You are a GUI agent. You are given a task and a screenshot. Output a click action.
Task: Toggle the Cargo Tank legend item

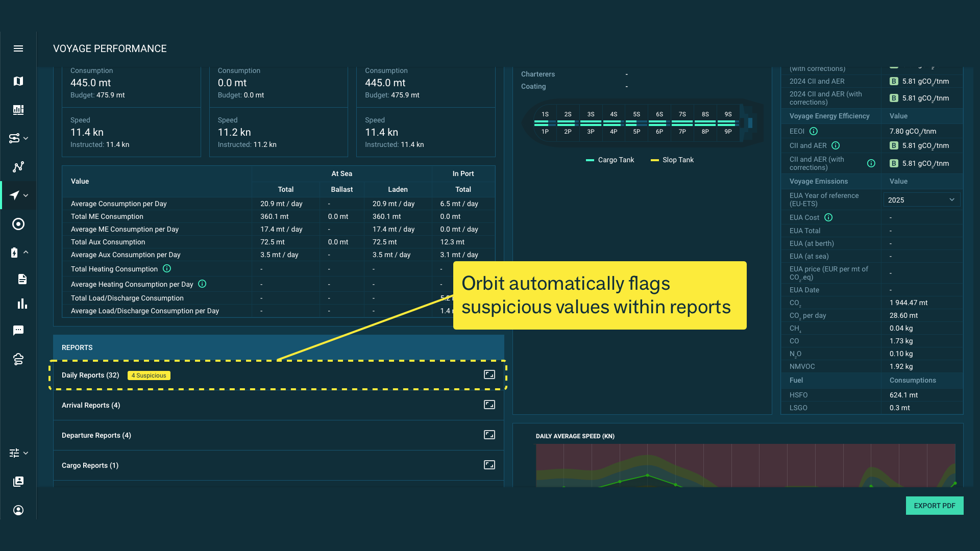click(x=610, y=160)
